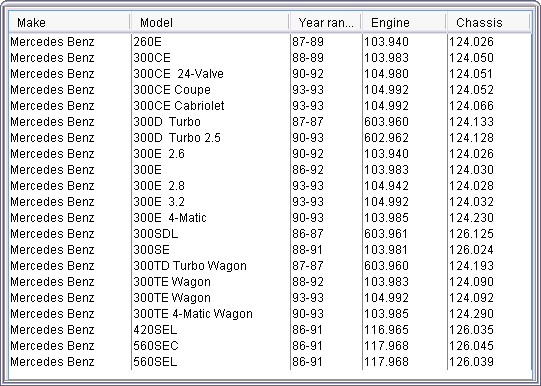Screen dimensions: 541x386
Task: Click chassis value 124.051
Action: pos(471,74)
